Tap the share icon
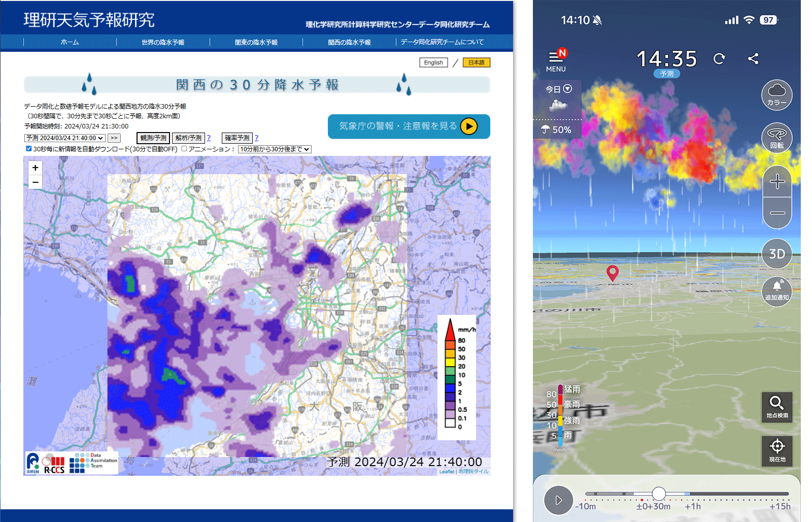 click(x=753, y=59)
